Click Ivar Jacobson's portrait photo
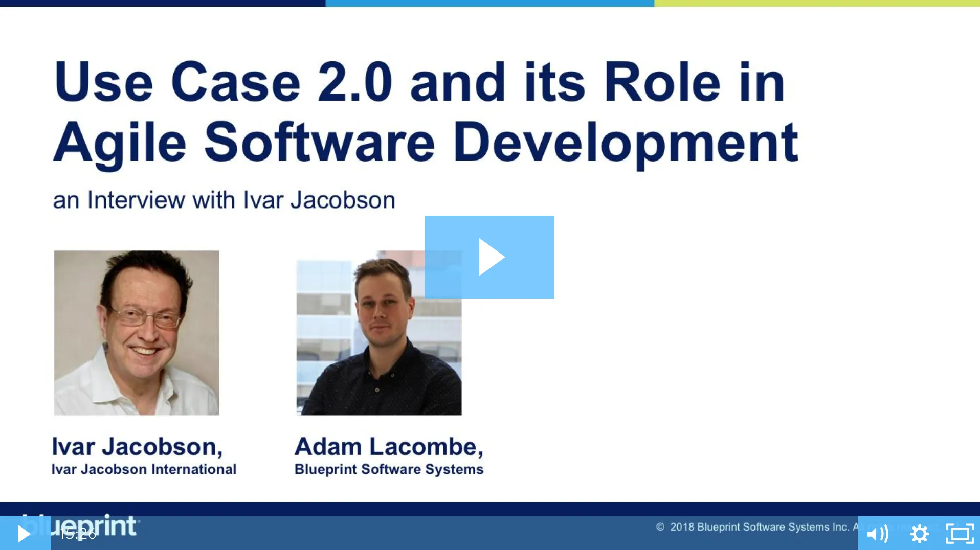 click(x=137, y=333)
